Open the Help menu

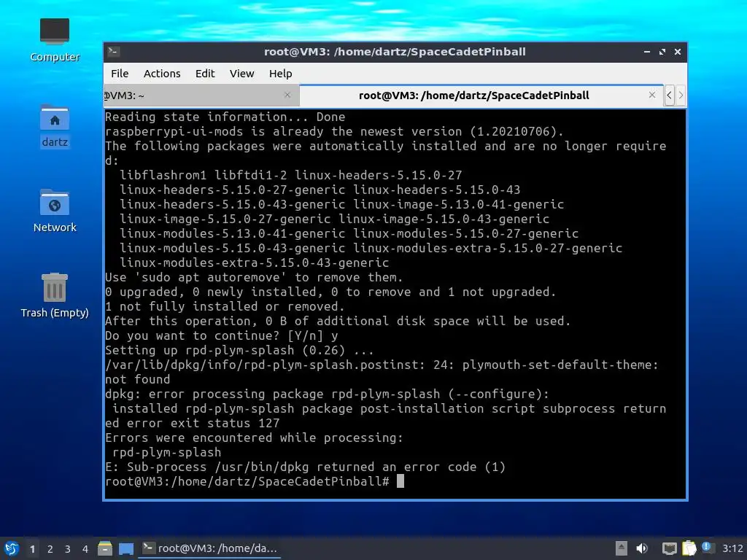point(280,74)
